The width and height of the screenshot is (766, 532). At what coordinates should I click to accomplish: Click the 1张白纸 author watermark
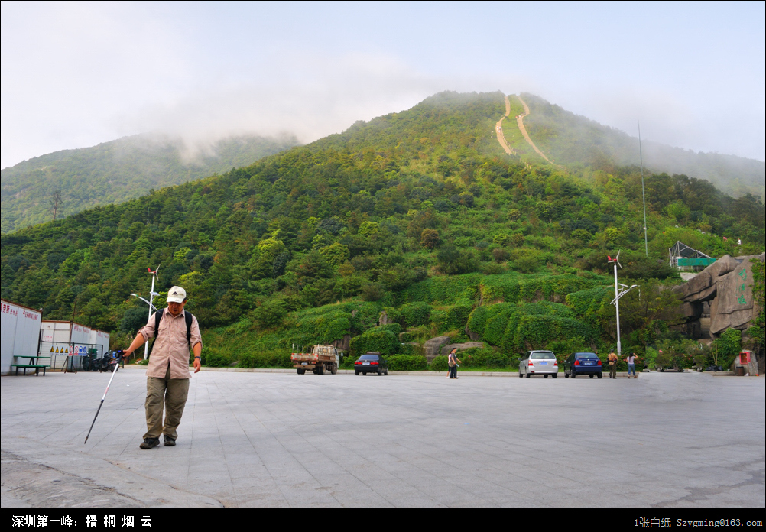coord(652,523)
